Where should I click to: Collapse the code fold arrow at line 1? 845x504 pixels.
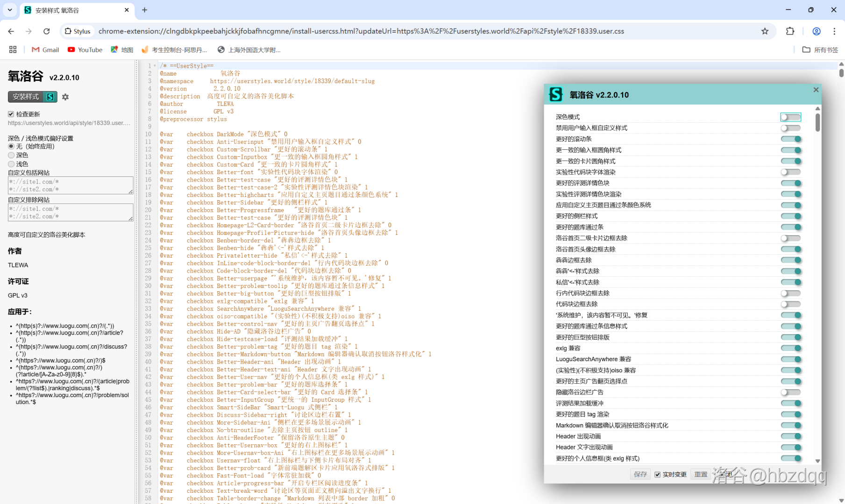[155, 66]
